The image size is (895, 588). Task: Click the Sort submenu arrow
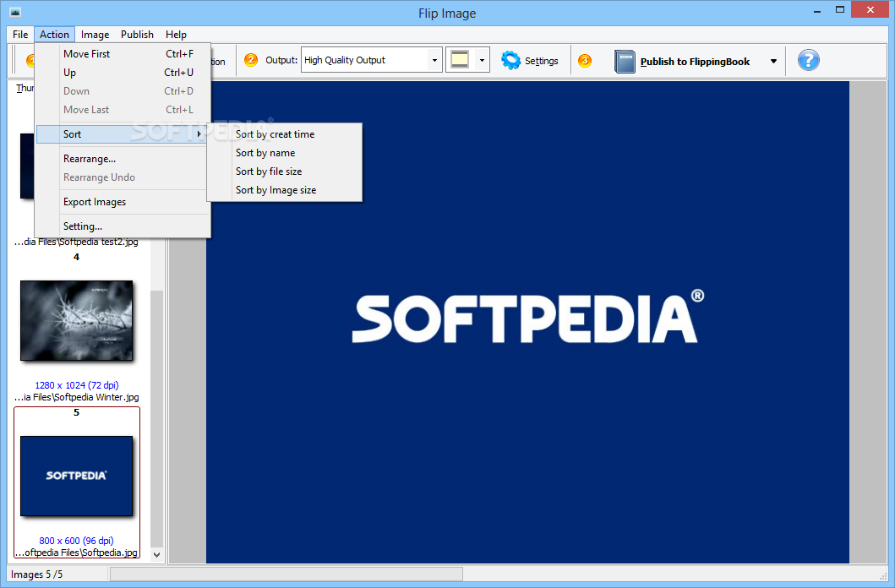199,134
